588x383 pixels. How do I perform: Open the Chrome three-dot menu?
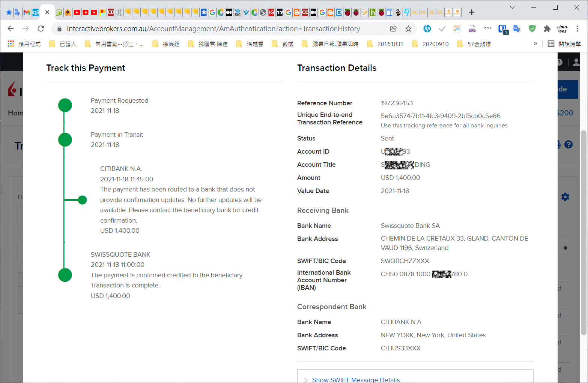pyautogui.click(x=577, y=28)
